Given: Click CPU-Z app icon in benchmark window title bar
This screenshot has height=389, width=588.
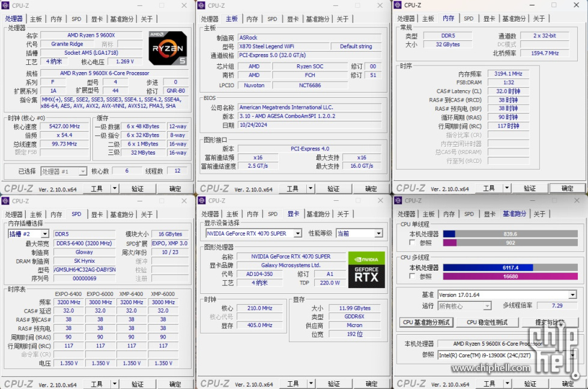Looking at the screenshot, I should pyautogui.click(x=398, y=200).
